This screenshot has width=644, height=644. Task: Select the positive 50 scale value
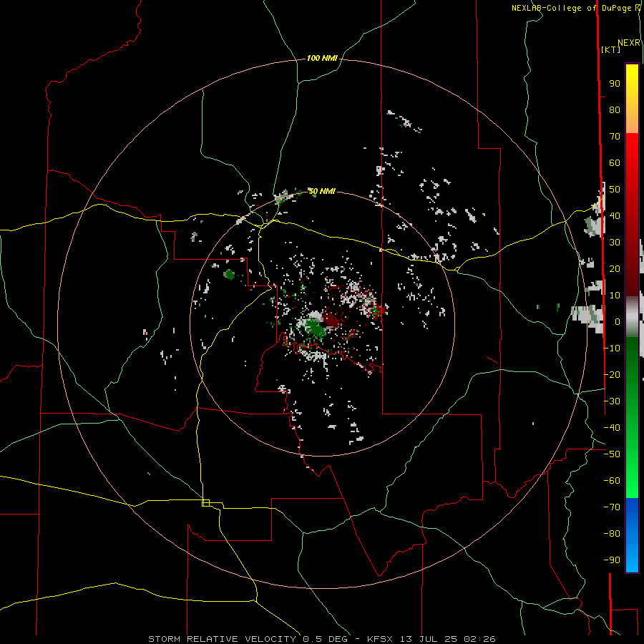615,190
